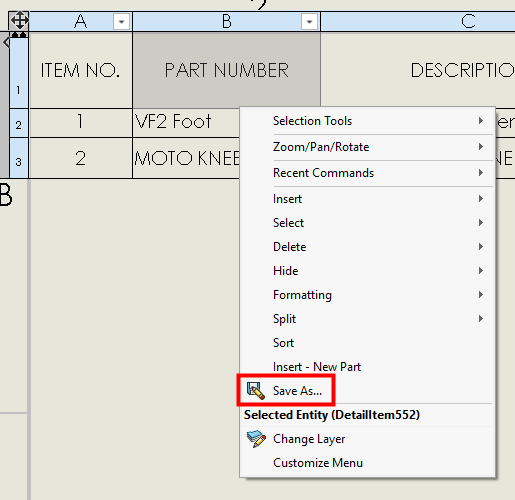Expand Zoom/Pan/Rotate submenu
Screen dimensions: 515x500
click(367, 147)
